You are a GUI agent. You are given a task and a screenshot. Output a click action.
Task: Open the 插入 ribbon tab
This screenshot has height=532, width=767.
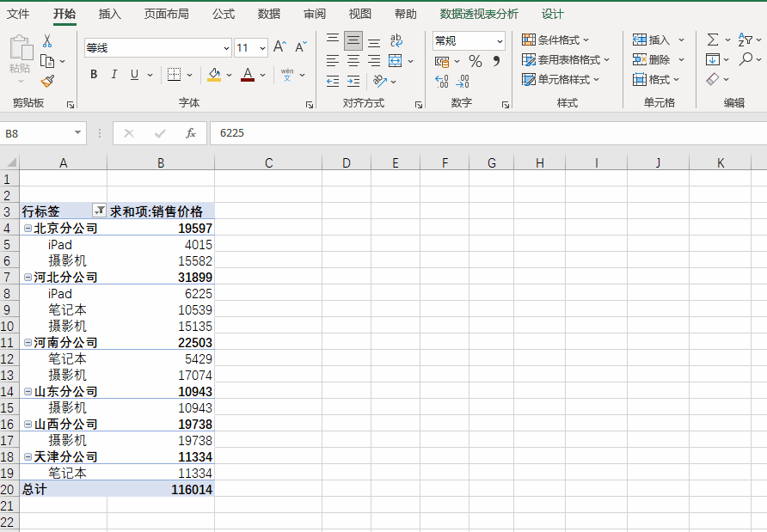click(x=110, y=14)
